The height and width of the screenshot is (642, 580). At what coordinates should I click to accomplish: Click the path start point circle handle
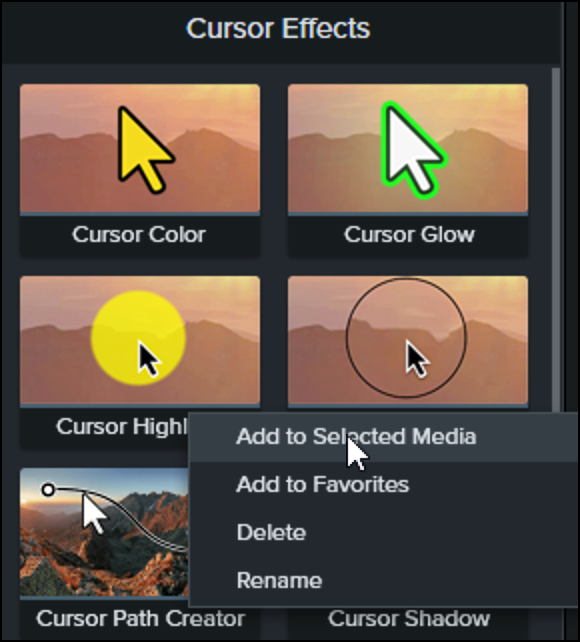coord(48,489)
